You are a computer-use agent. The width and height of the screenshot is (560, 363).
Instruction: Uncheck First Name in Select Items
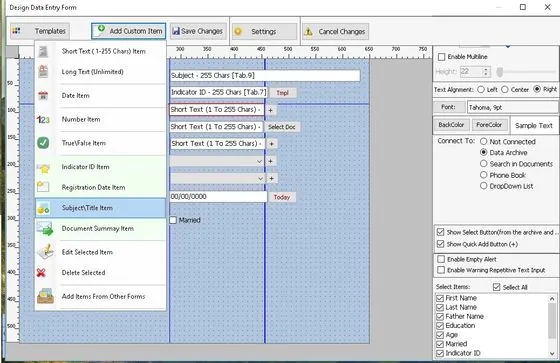(440, 298)
